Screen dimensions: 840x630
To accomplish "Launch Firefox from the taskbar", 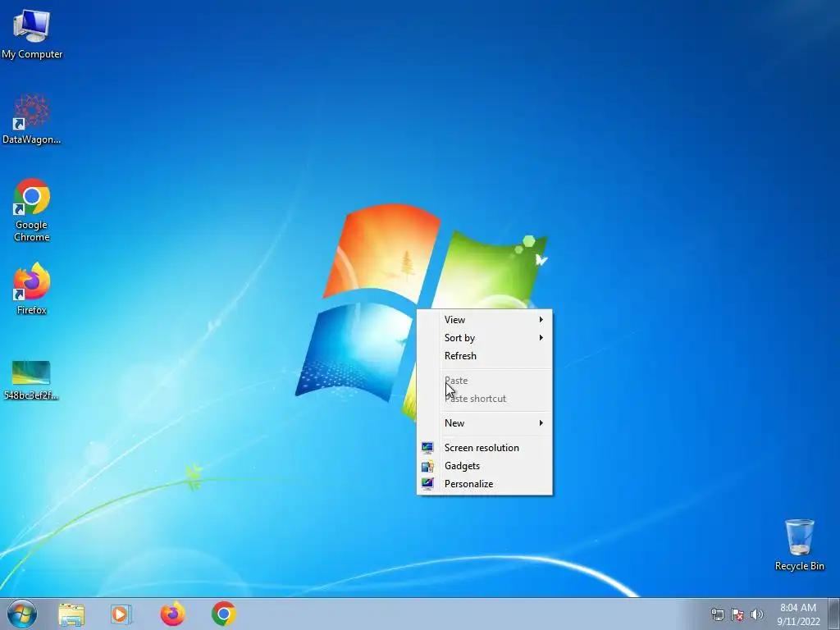I will pos(172,614).
